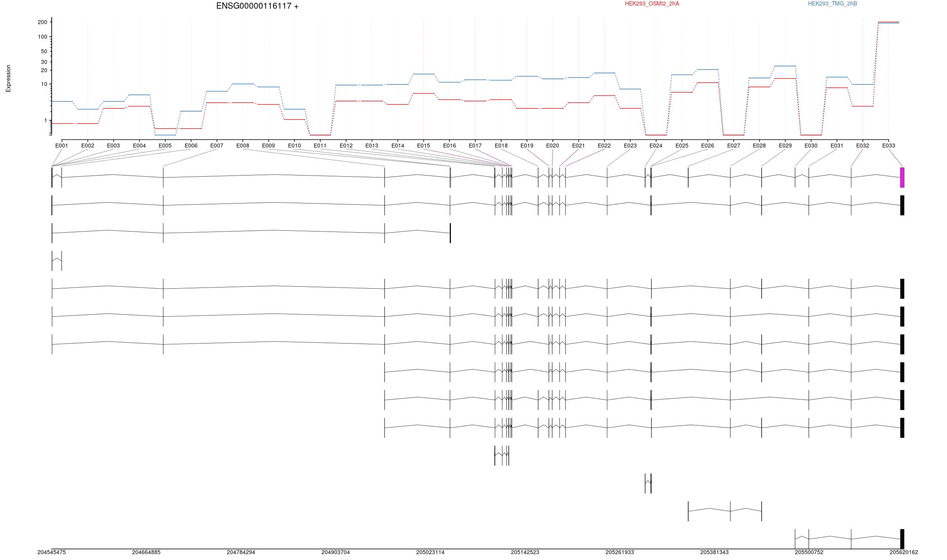The image size is (947, 560).
Task: Click exon label E014
Action: pyautogui.click(x=398, y=146)
